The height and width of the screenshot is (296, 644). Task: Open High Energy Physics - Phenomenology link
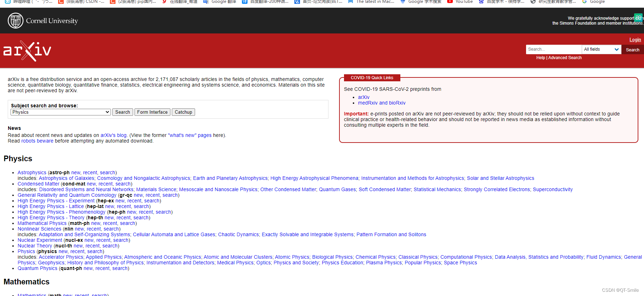61,212
